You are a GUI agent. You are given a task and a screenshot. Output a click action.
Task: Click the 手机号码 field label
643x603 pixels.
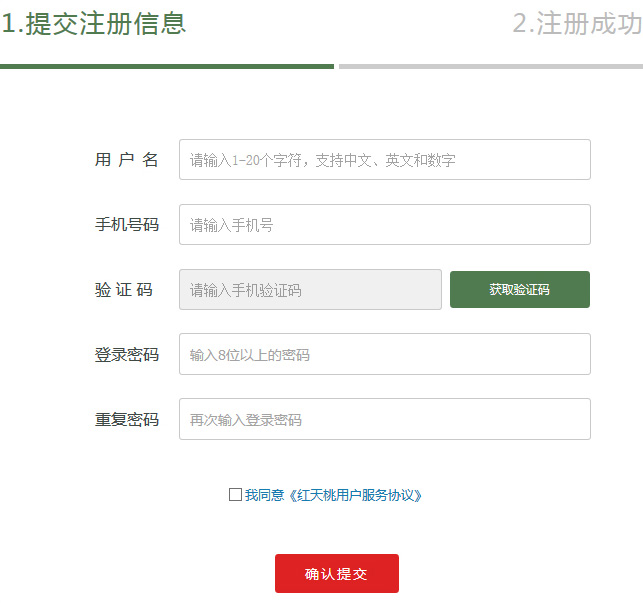pyautogui.click(x=126, y=225)
